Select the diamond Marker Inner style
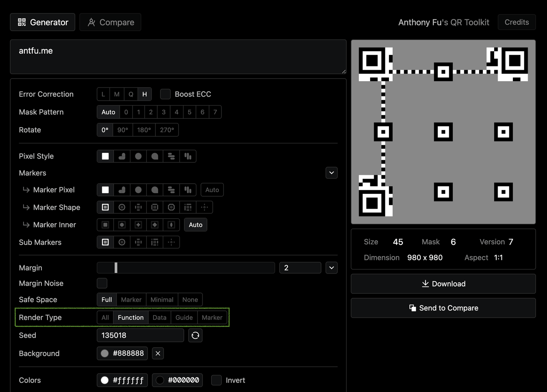Image resolution: width=547 pixels, height=392 pixels. click(x=155, y=225)
